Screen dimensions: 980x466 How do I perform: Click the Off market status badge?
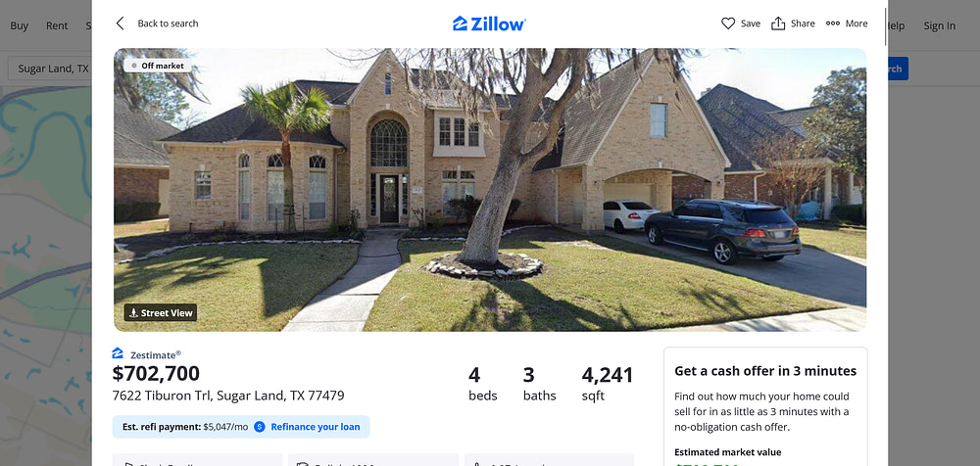tap(158, 66)
